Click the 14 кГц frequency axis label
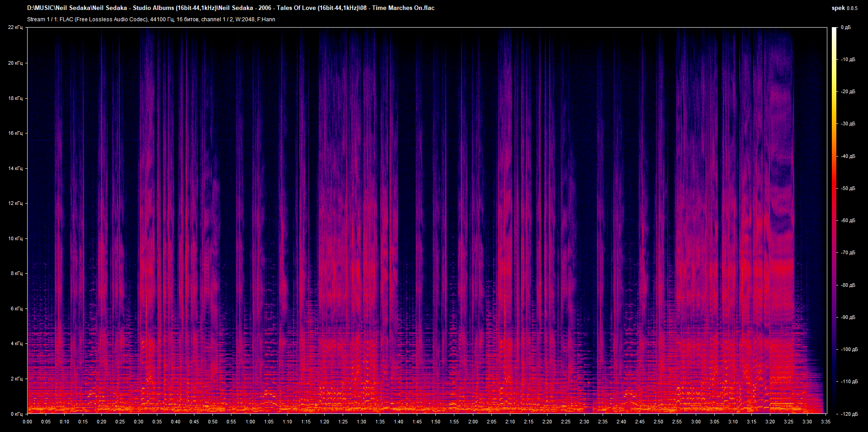The height and width of the screenshot is (432, 868). 15,168
